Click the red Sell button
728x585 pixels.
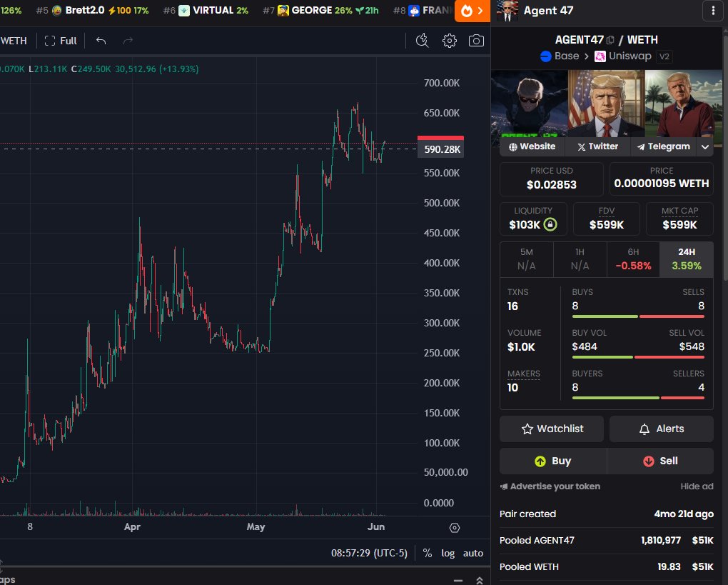(x=660, y=461)
